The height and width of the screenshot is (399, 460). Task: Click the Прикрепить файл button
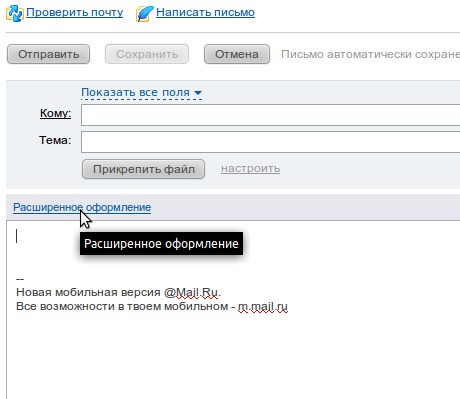pos(143,169)
